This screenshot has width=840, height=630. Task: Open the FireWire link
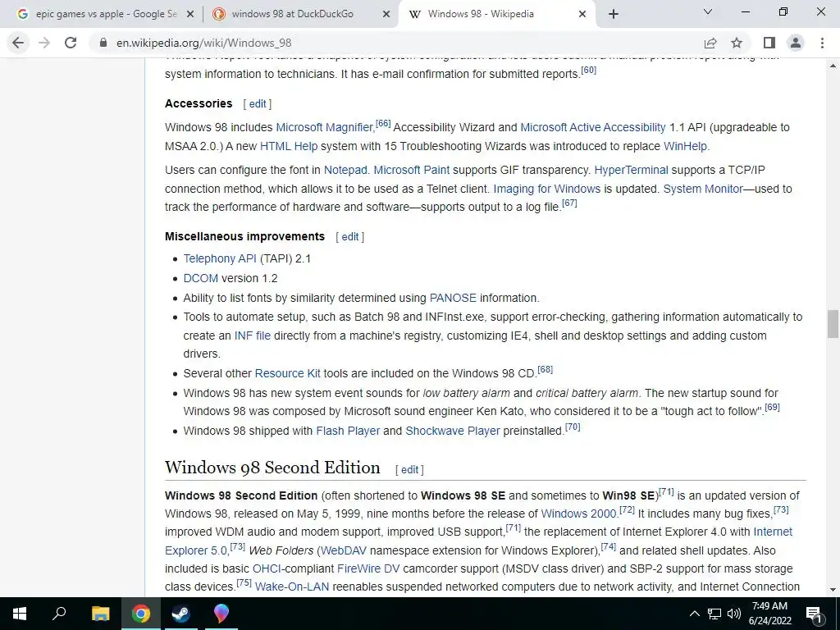tap(361, 569)
